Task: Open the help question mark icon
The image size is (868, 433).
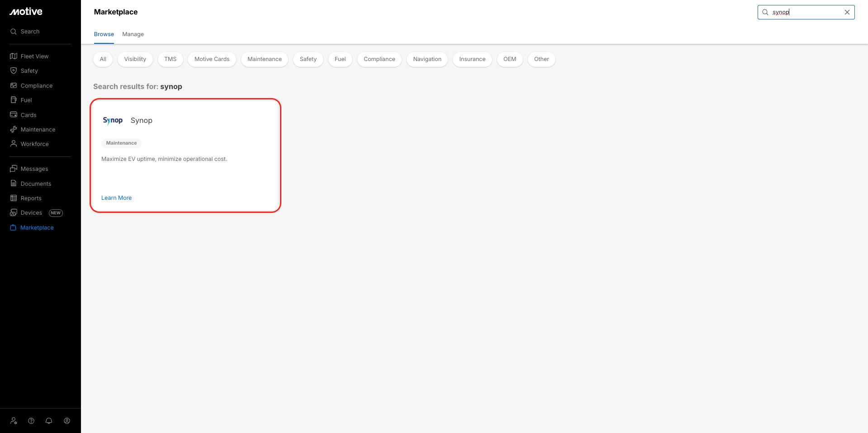Action: [x=31, y=421]
